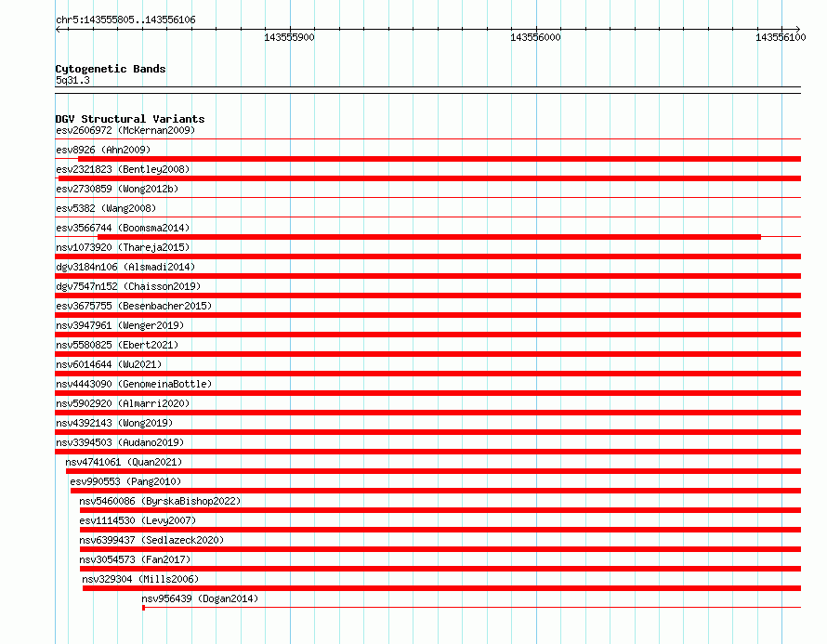
Task: Open the dgv7547n152 (Chaisson2019) label
Action: (x=128, y=286)
